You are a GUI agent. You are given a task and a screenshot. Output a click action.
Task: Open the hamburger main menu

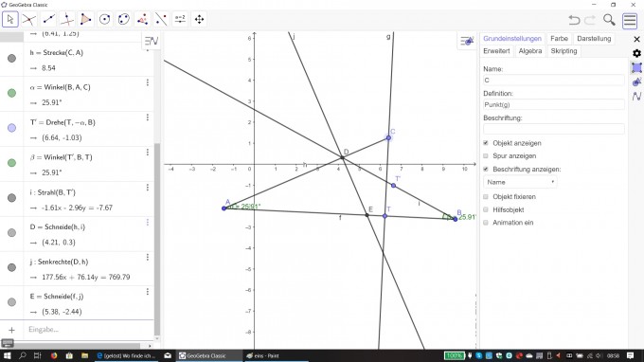630,20
